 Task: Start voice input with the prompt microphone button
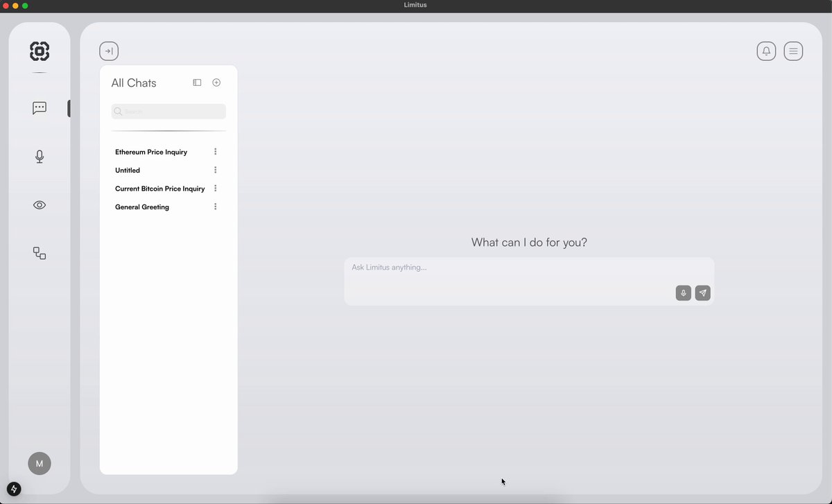pos(684,293)
